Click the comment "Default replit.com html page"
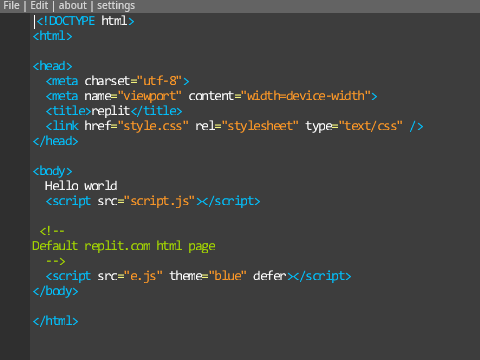Screen dimensions: 480x360 124,246
